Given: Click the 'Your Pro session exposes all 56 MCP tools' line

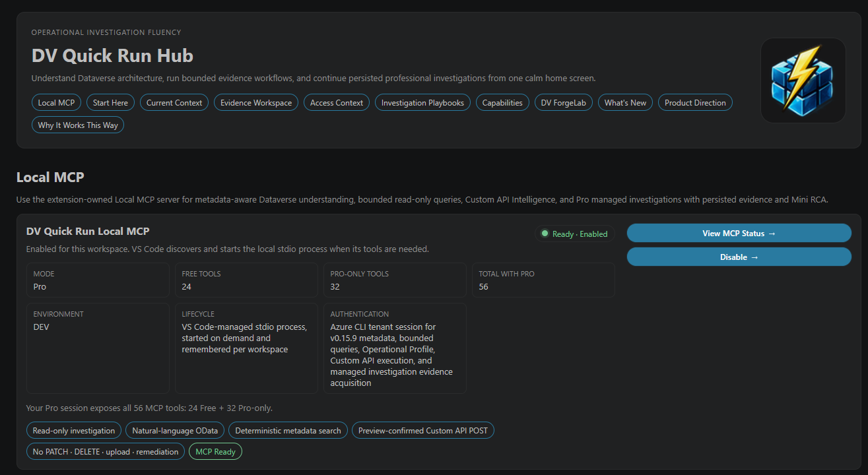Looking at the screenshot, I should point(149,408).
